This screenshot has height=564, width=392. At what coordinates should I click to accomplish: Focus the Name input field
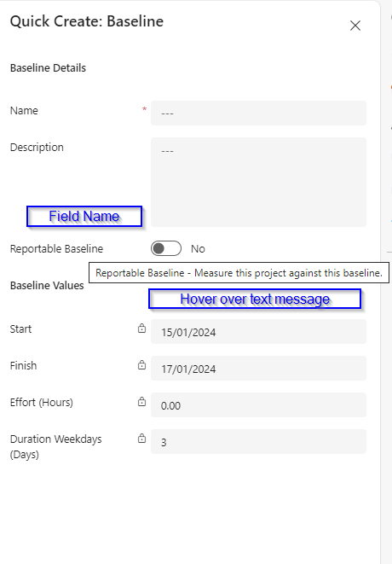coord(258,113)
